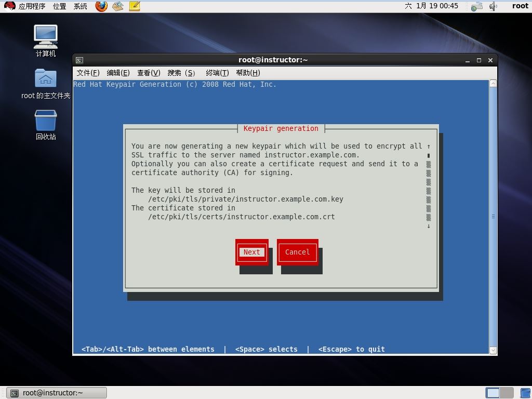
Task: Click the mail client launcher icon
Action: [118, 6]
